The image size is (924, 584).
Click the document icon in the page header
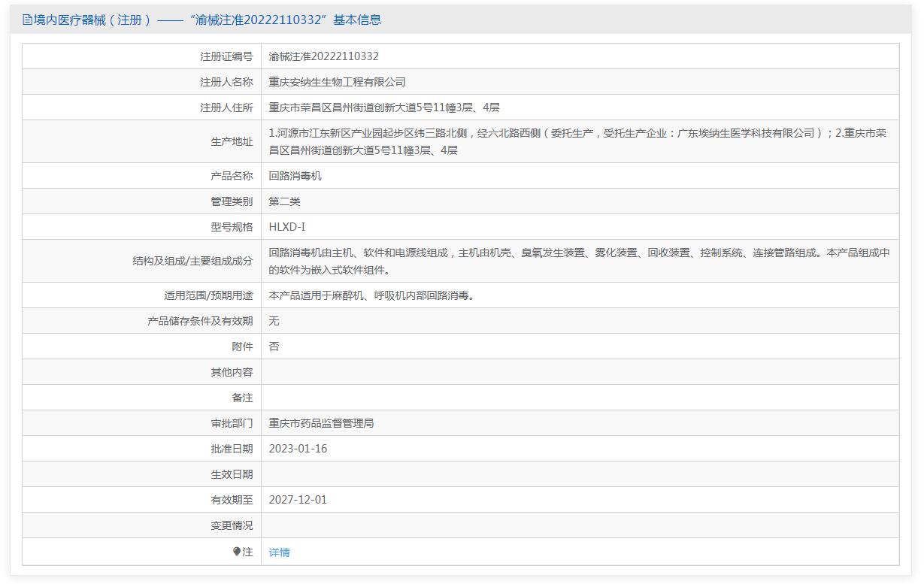point(27,20)
